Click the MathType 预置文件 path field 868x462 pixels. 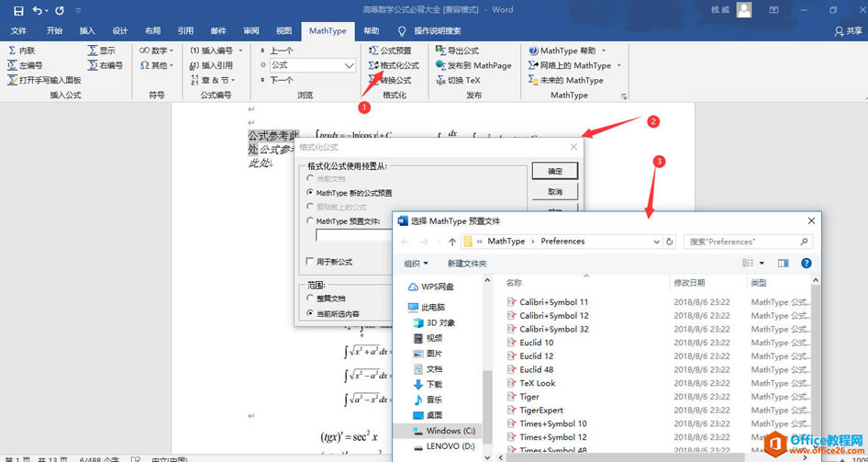pos(354,235)
